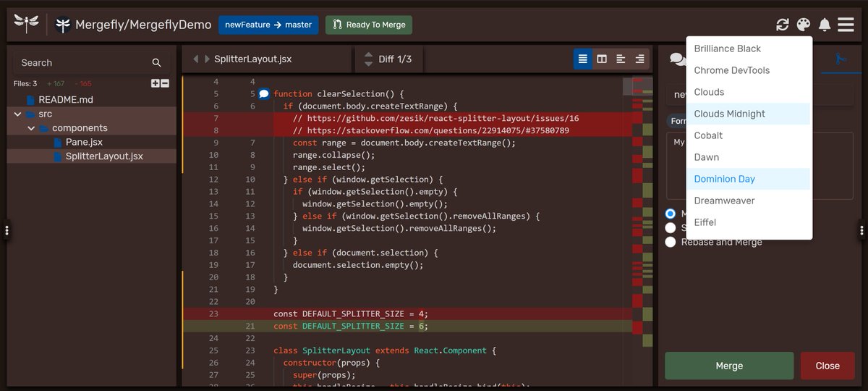The height and width of the screenshot is (391, 868).
Task: Jump to next diff down arrow
Action: point(368,64)
